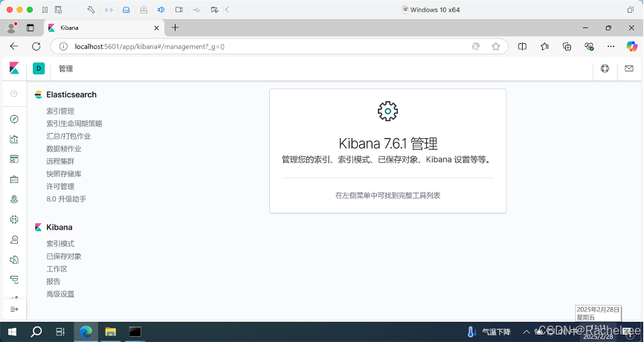Open File Explorer from the taskbar
The width and height of the screenshot is (644, 342).
(111, 332)
